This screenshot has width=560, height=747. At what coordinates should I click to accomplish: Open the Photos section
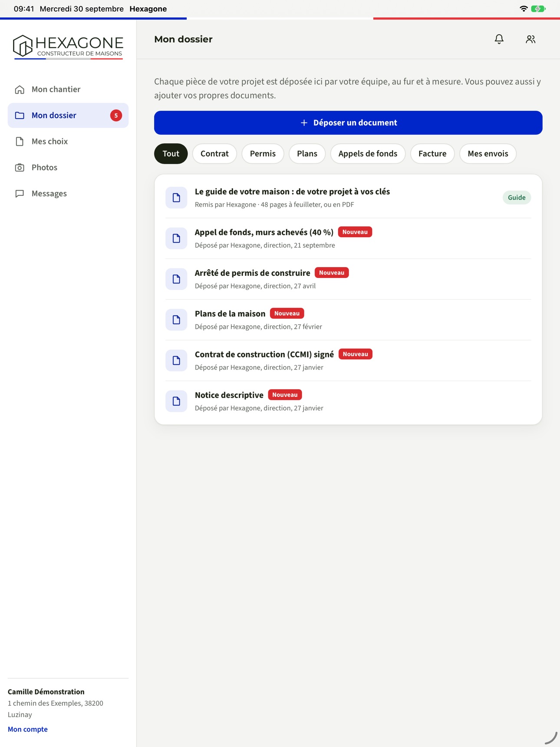(68, 168)
